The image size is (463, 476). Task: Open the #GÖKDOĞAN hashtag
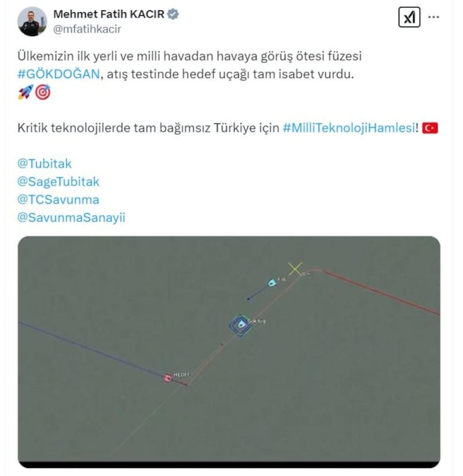(x=58, y=74)
